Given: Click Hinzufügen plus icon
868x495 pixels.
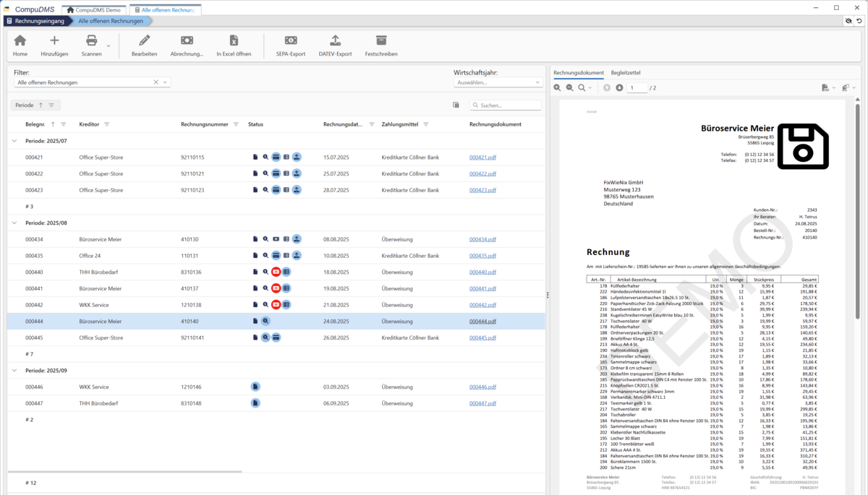Looking at the screenshot, I should [54, 41].
